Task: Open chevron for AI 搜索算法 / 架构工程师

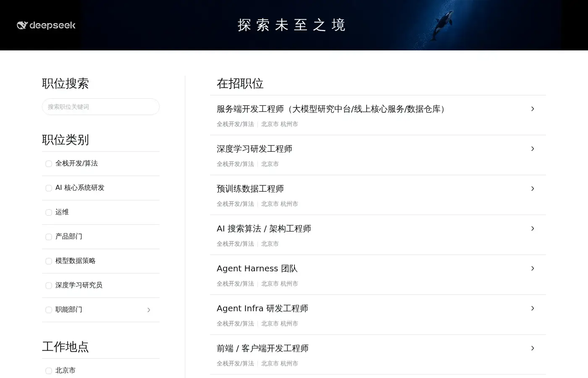Action: coord(533,228)
